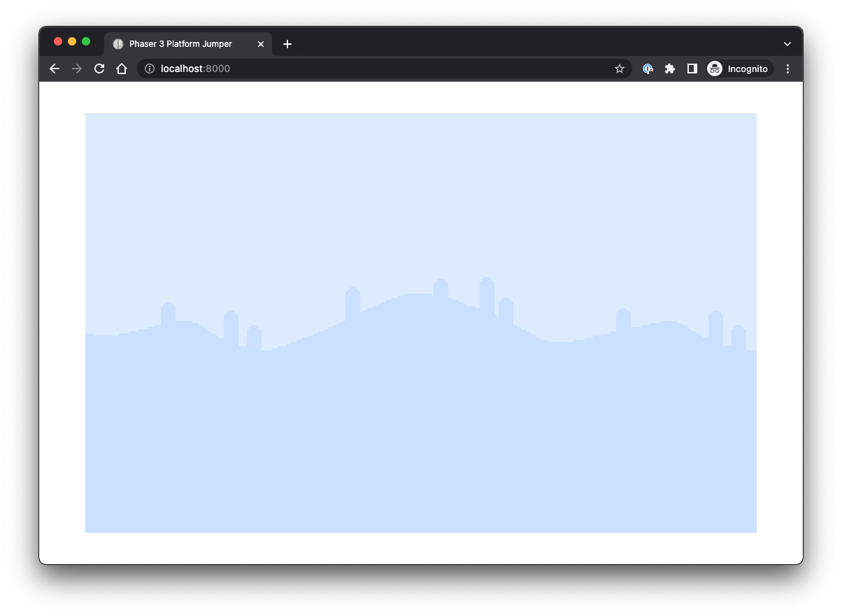842x616 pixels.
Task: Navigate back with the back arrow
Action: [54, 69]
